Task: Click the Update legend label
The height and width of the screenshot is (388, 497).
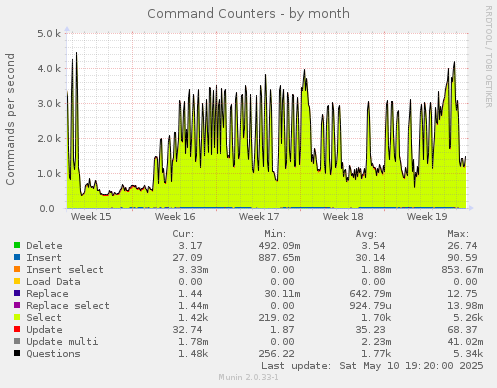Action: 44,330
